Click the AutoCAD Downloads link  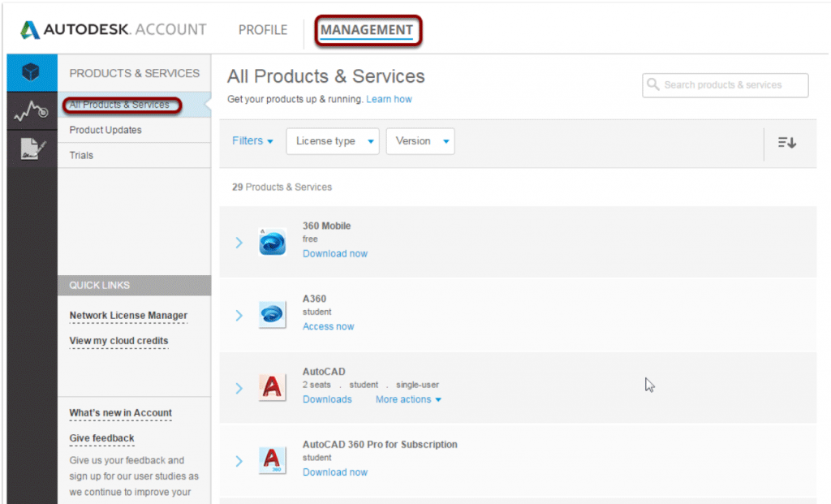[x=327, y=399]
